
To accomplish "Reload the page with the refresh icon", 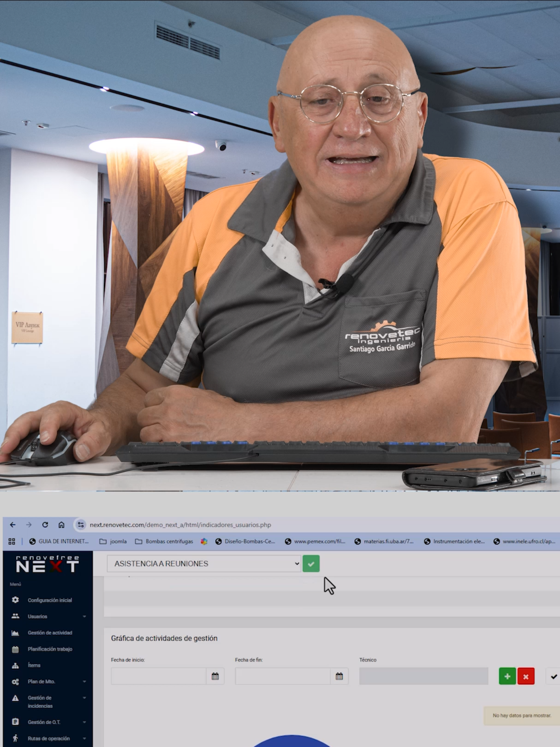I will [x=45, y=525].
